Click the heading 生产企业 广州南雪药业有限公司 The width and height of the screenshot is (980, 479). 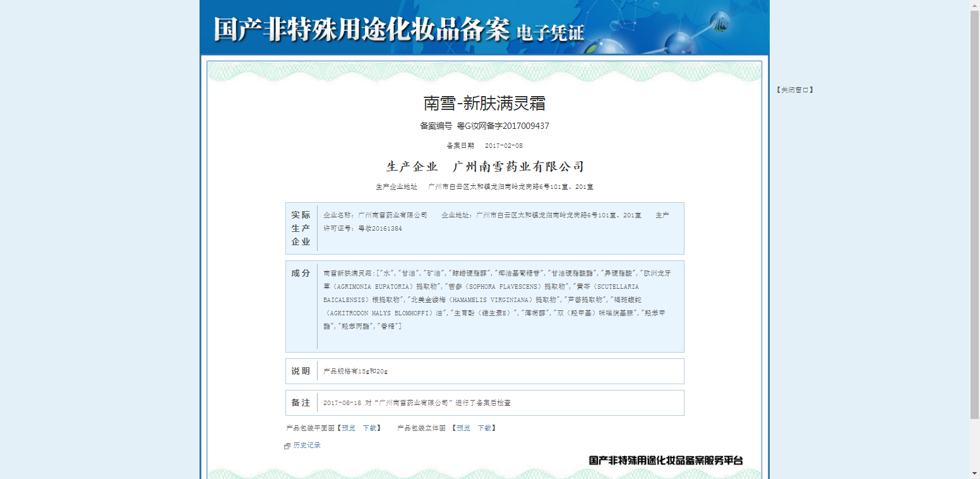485,167
